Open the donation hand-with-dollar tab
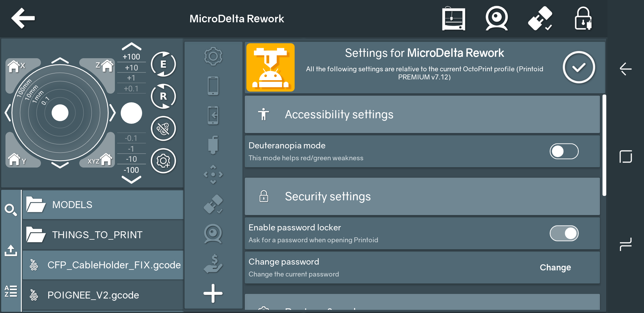Viewport: 644px width, 313px height. (213, 264)
